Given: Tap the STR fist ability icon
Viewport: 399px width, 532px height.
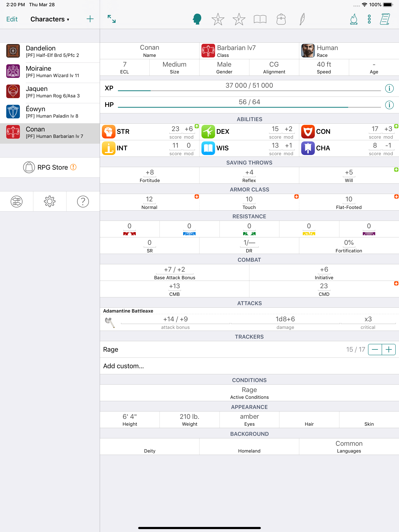Looking at the screenshot, I should pyautogui.click(x=109, y=132).
